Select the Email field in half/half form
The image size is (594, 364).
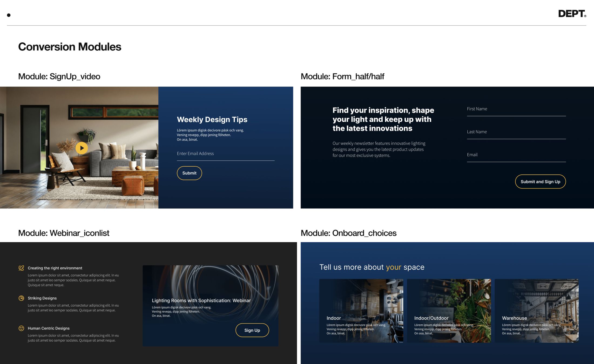(x=516, y=155)
